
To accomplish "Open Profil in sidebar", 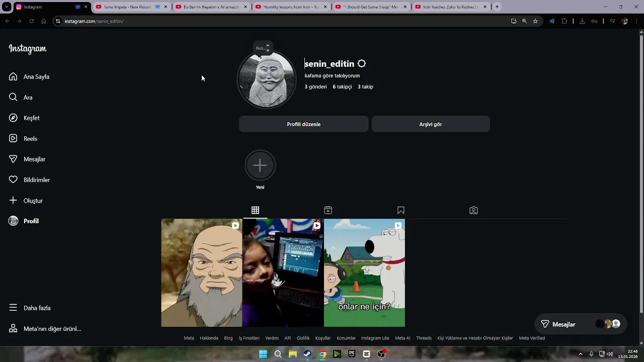I will (24, 221).
